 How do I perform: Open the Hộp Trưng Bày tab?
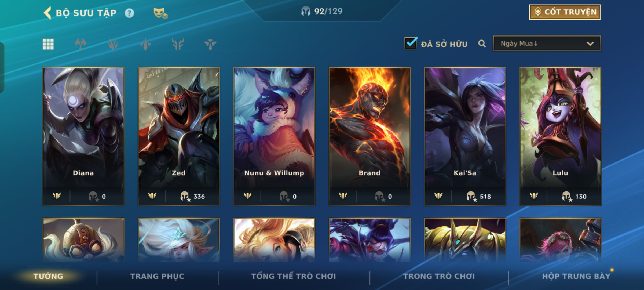coord(576,276)
